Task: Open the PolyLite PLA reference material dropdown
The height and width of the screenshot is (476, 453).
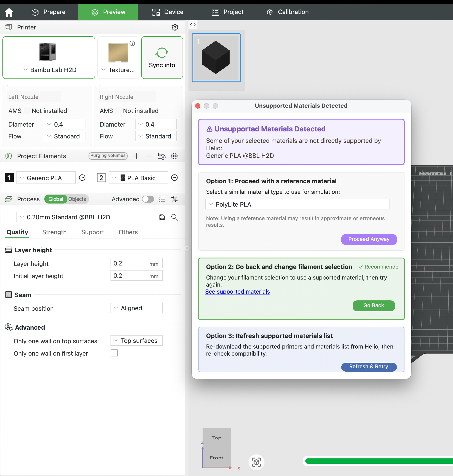Action: [x=297, y=204]
